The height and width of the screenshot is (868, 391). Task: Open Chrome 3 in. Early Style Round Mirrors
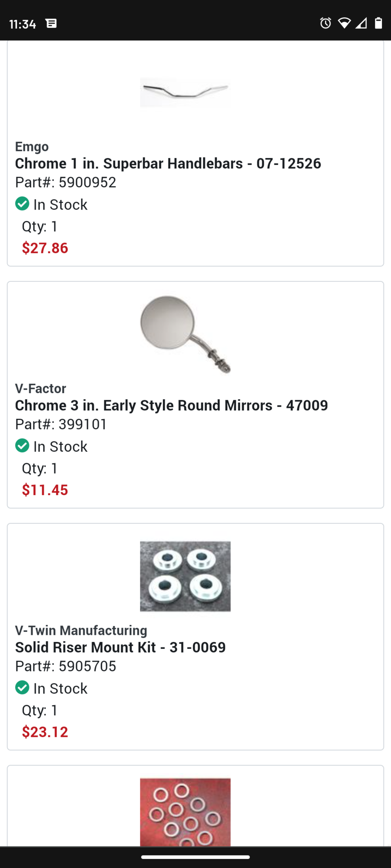coord(172,405)
